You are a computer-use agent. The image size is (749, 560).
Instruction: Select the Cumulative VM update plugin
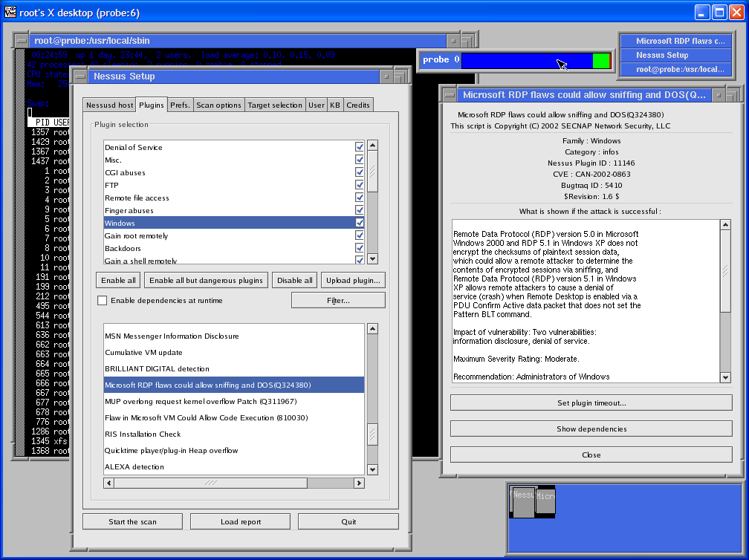234,352
